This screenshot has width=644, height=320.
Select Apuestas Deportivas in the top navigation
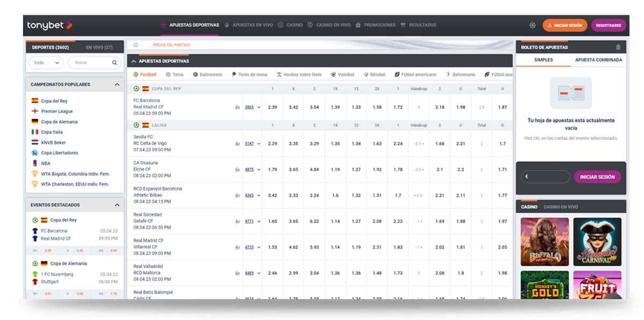click(x=189, y=25)
